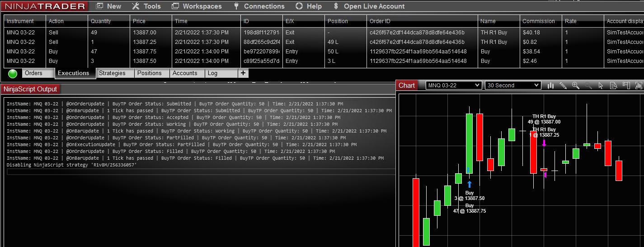Sort by Quantity column header
This screenshot has height=247, width=644.
[109, 21]
